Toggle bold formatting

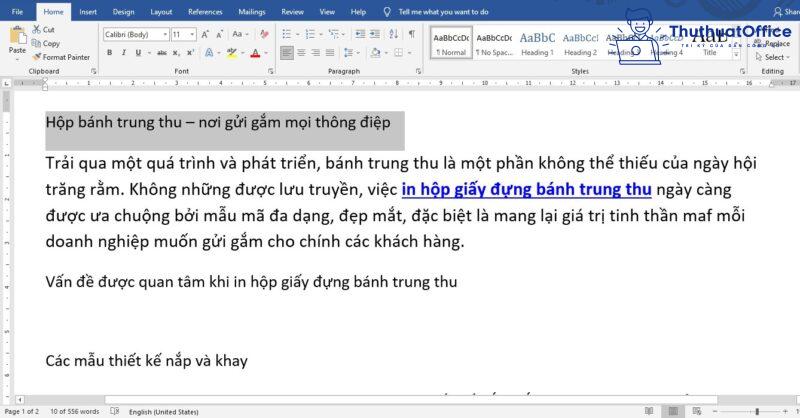(x=109, y=53)
